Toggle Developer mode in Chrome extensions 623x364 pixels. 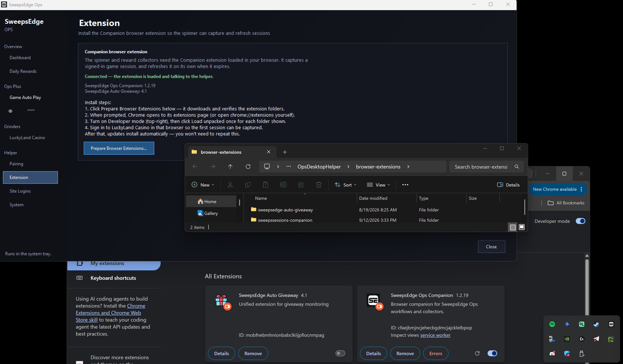click(580, 221)
